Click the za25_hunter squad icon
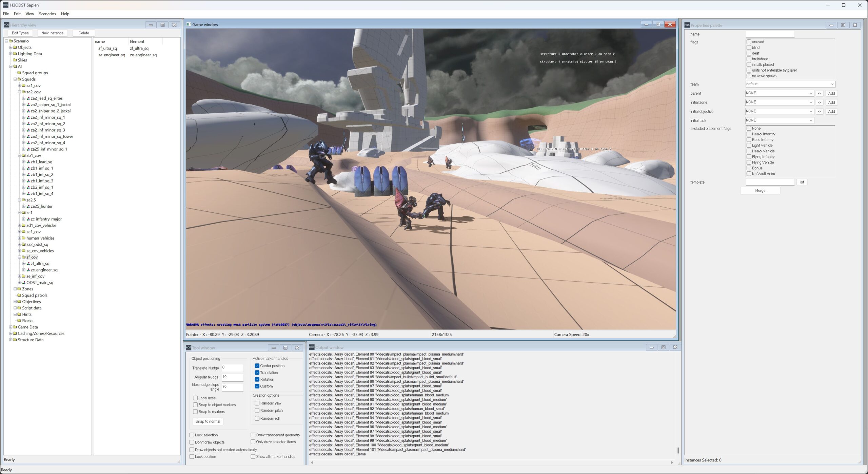Screen dimensions: 868x474 [28, 206]
